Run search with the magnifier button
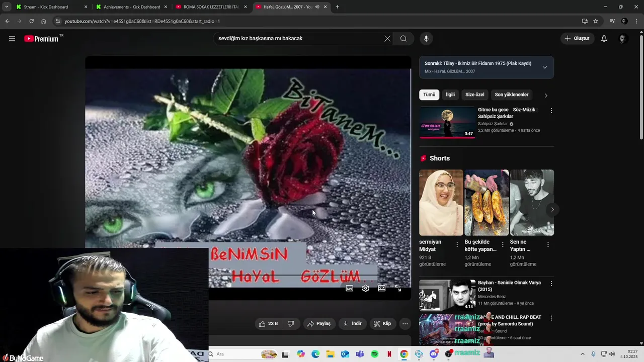Image resolution: width=644 pixels, height=362 pixels. [x=404, y=38]
